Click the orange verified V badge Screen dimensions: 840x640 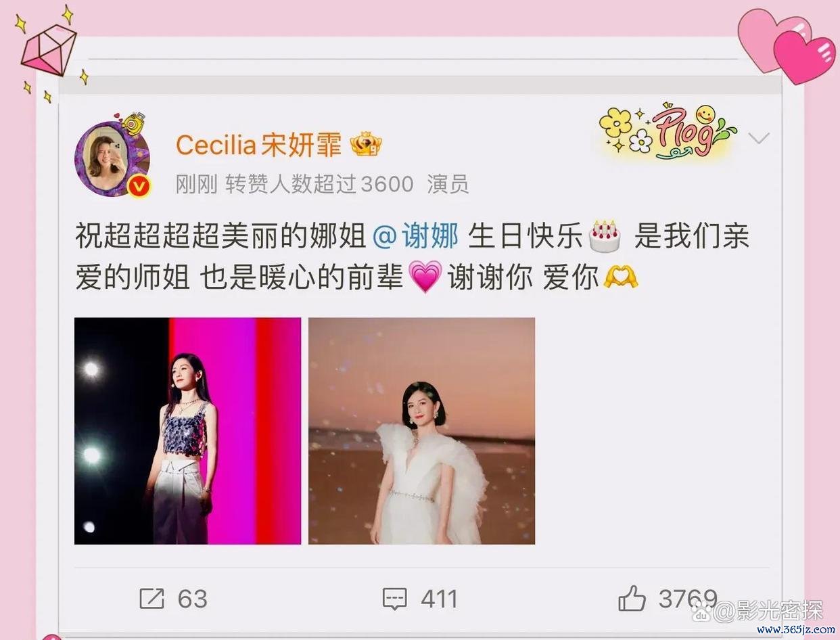coord(139,185)
